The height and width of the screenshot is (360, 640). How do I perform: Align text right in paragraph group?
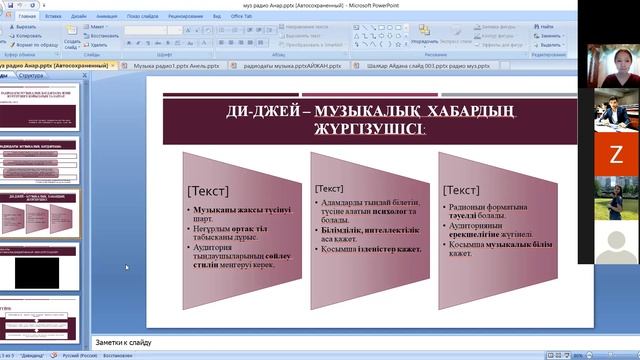pyautogui.click(x=241, y=43)
